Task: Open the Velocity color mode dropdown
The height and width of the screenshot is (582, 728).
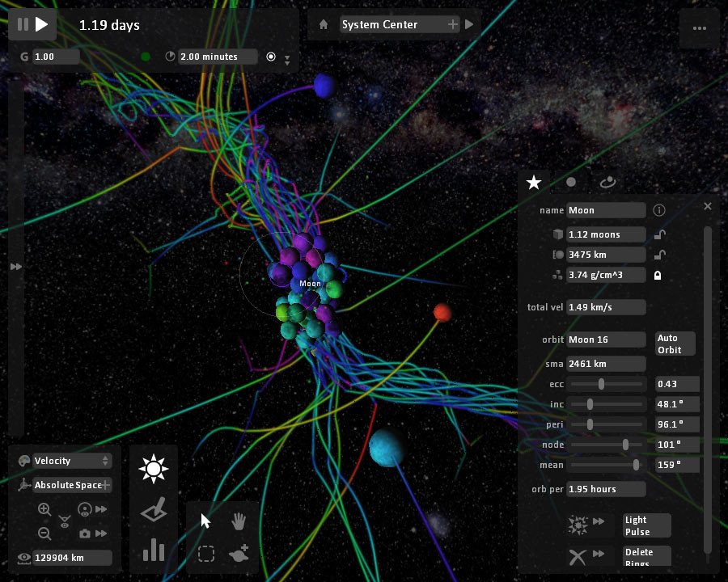Action: tap(72, 461)
